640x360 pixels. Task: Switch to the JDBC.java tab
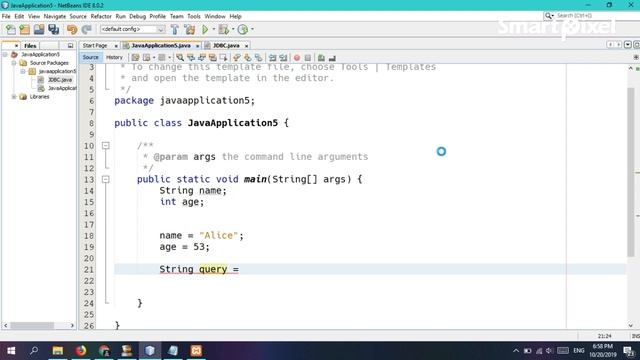pos(226,46)
